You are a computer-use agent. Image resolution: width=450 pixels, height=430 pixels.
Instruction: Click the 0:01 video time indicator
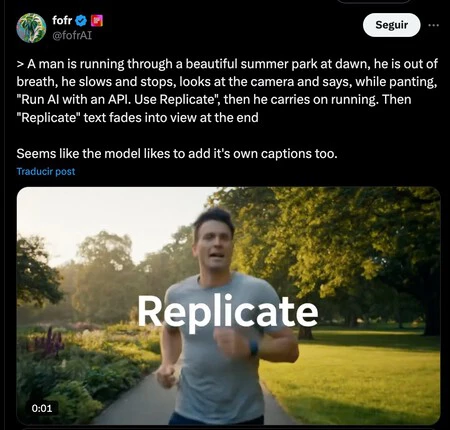pyautogui.click(x=42, y=408)
